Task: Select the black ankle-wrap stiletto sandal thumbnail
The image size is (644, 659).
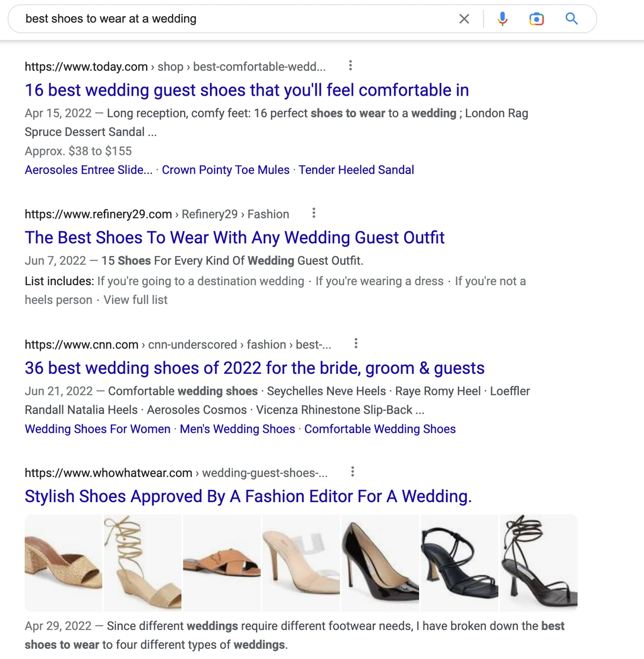Action: click(x=538, y=563)
